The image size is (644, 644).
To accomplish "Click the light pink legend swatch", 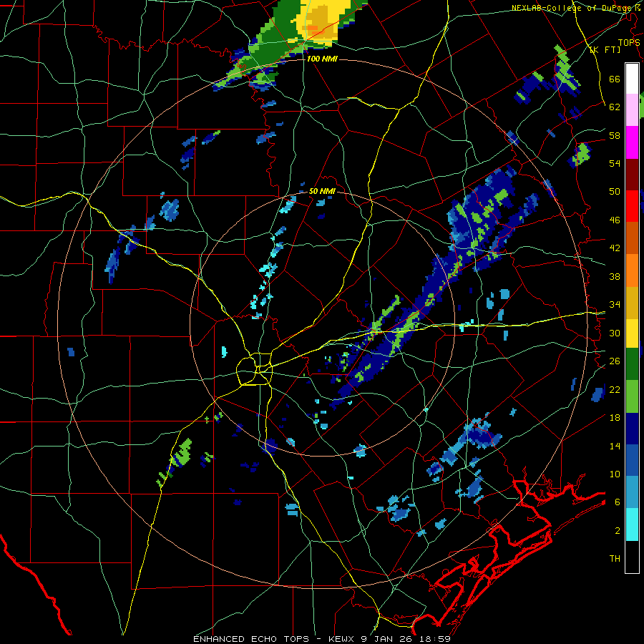I will pyautogui.click(x=632, y=110).
